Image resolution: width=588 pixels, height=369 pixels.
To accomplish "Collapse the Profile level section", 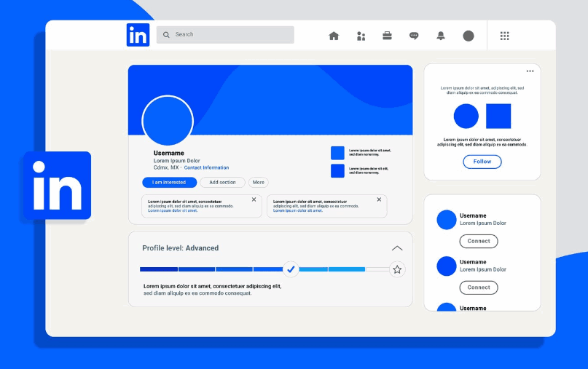I will (397, 248).
